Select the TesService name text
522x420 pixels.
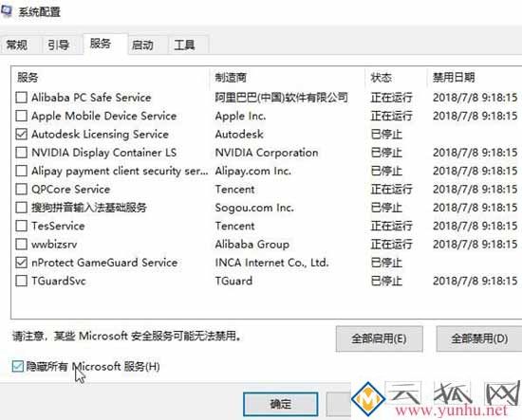[x=58, y=226]
